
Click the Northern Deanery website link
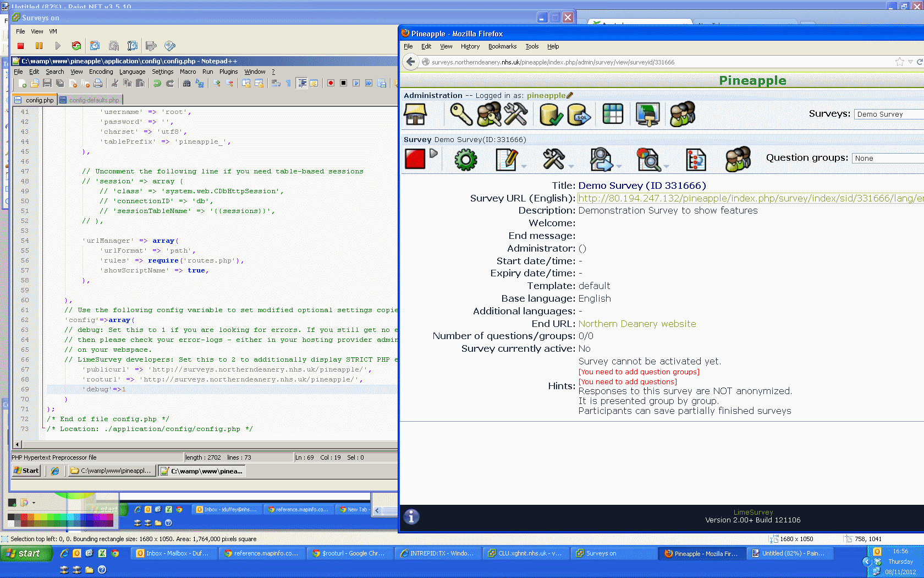coord(637,324)
